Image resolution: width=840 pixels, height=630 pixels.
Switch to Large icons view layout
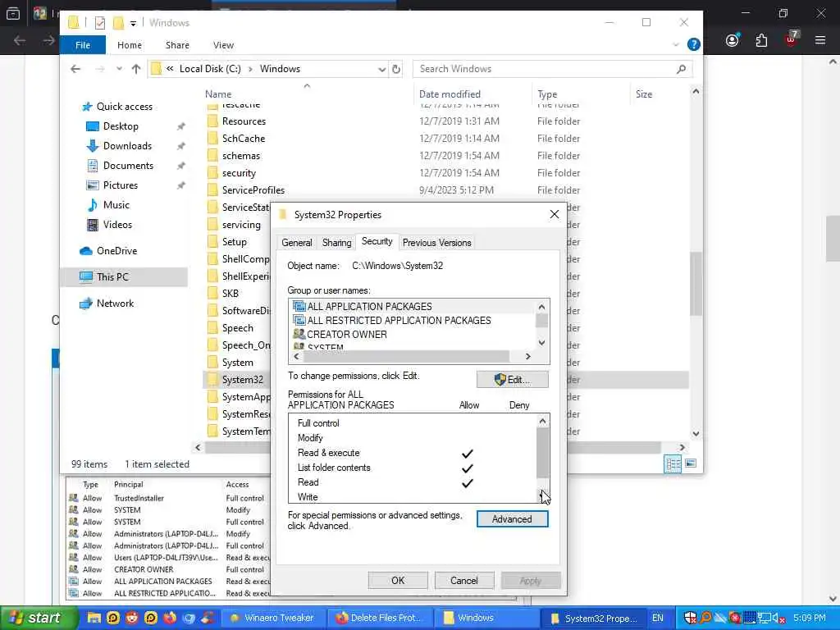click(x=691, y=463)
